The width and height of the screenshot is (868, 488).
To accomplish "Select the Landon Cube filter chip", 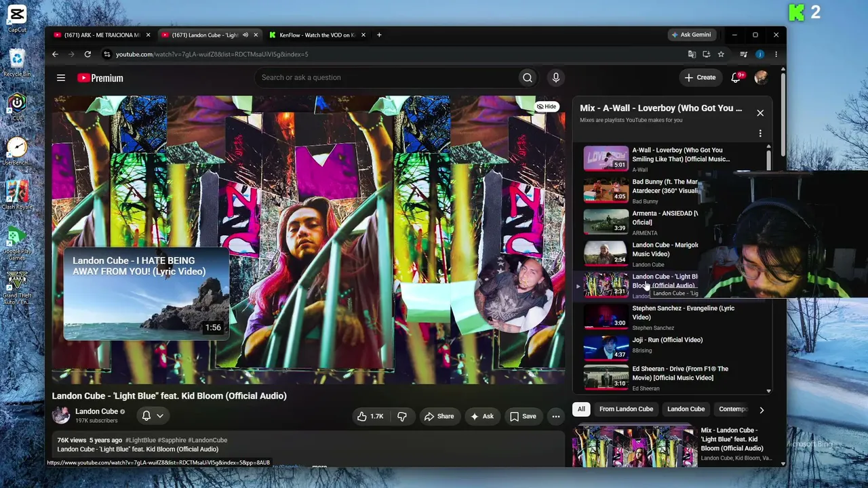I will point(686,409).
